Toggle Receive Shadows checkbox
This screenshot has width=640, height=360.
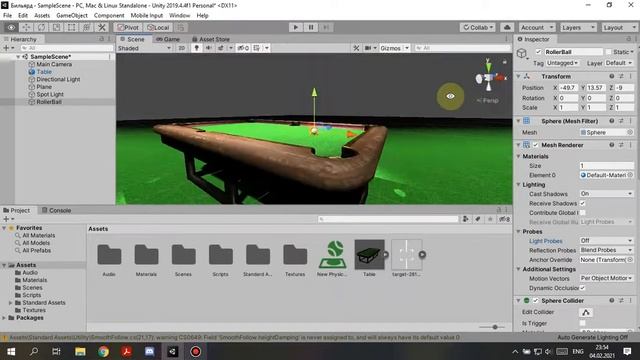pyautogui.click(x=582, y=203)
